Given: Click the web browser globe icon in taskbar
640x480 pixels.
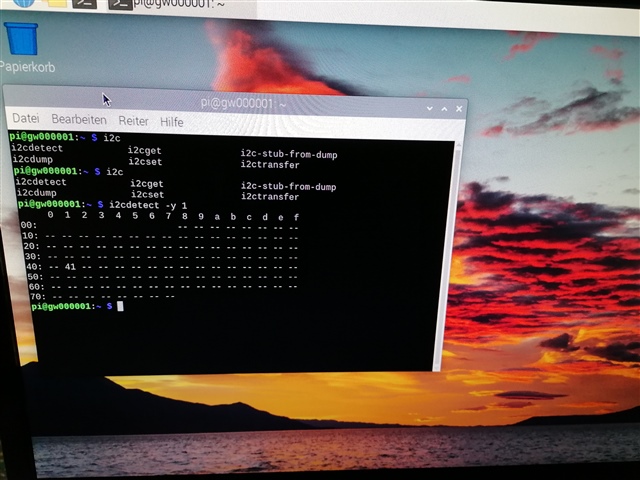Looking at the screenshot, I should tap(24, 2).
